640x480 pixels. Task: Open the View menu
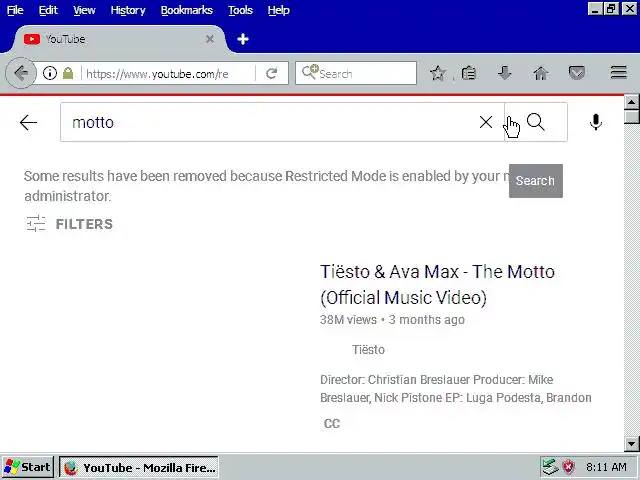pos(84,10)
